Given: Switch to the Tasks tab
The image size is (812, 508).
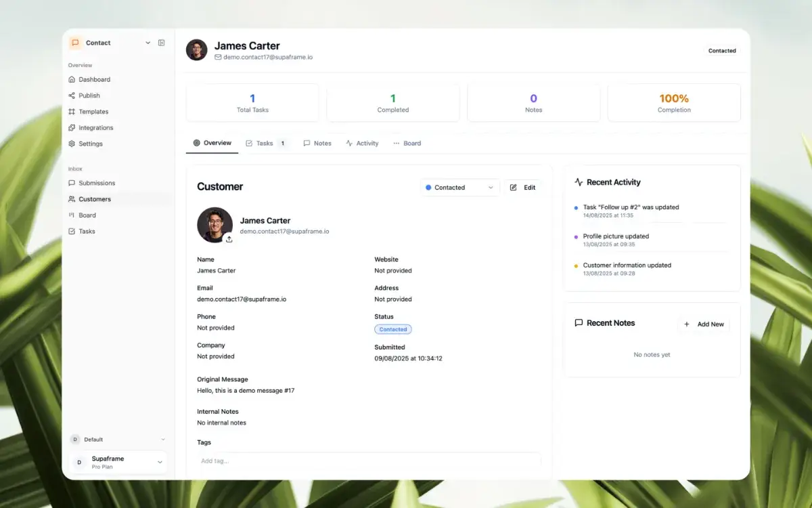Looking at the screenshot, I should [265, 144].
